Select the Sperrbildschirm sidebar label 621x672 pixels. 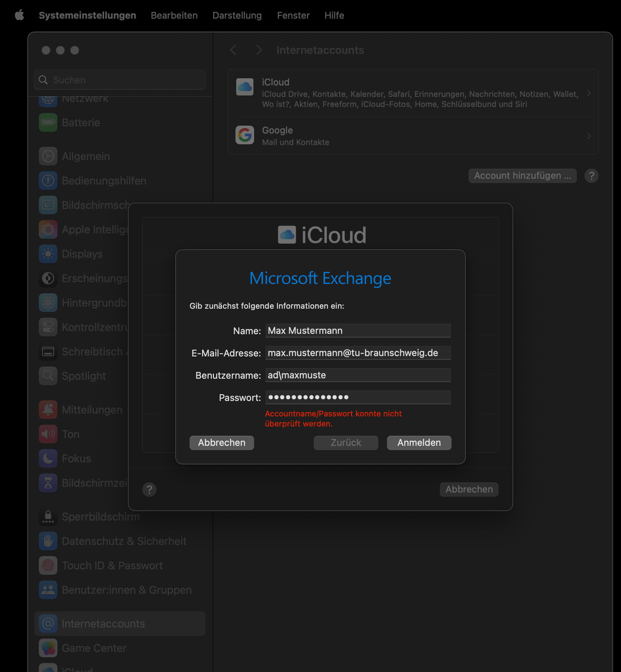101,517
